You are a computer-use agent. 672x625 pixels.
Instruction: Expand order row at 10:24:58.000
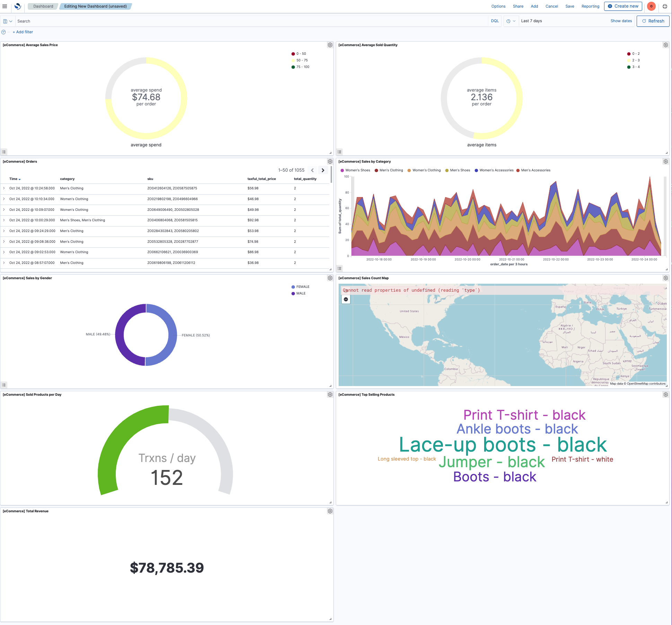tap(4, 188)
